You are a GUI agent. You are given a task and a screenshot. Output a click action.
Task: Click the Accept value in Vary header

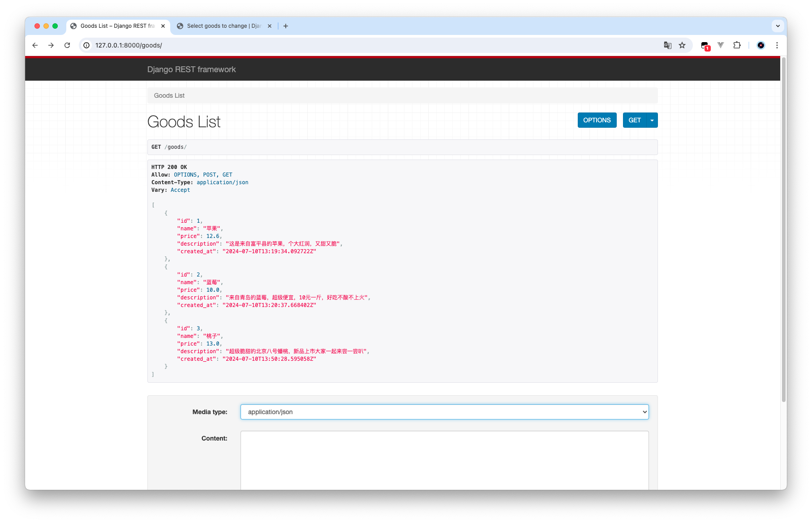click(180, 190)
